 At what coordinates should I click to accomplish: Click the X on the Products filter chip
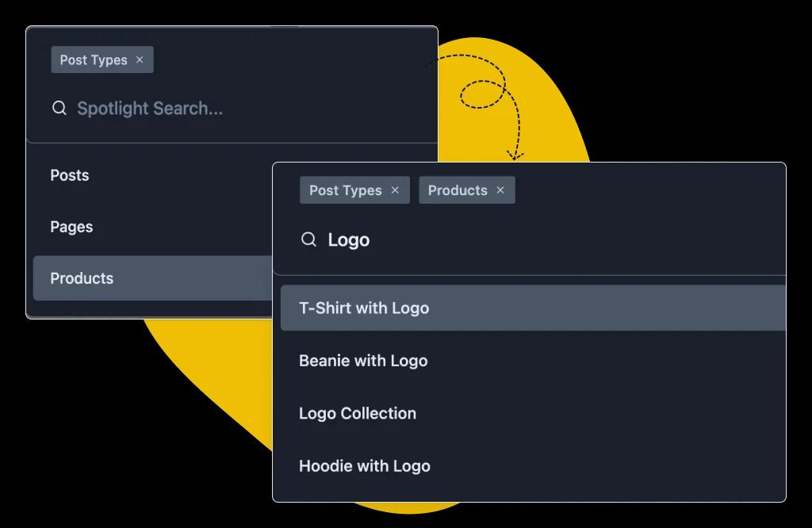tap(500, 190)
